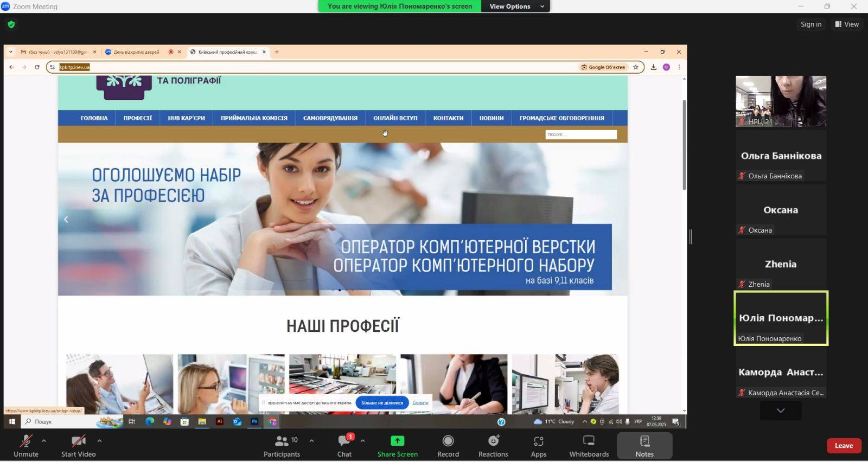The height and width of the screenshot is (462, 868).
Task: Expand participants options caret
Action: [x=311, y=441]
